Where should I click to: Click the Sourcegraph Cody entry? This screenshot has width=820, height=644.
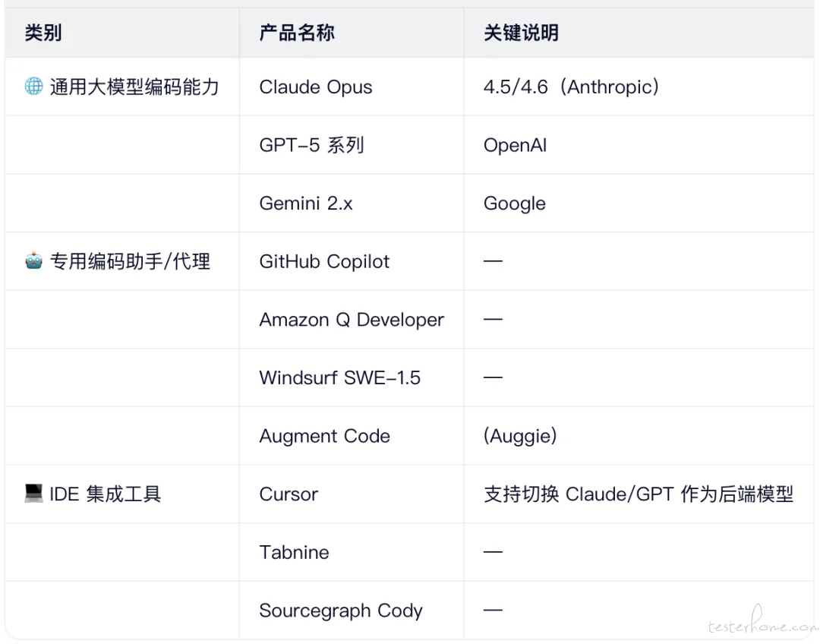(341, 611)
